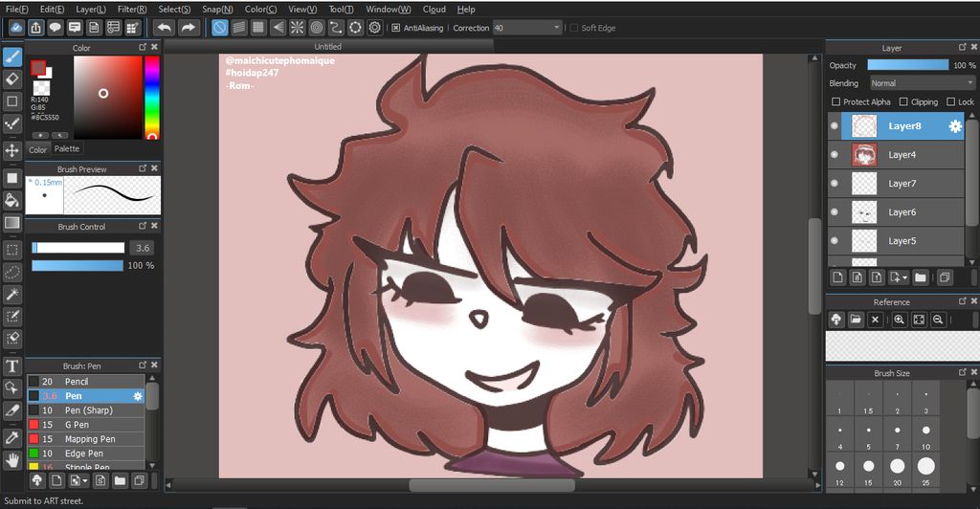980x509 pixels.
Task: Open snap settings gear icon
Action: (x=374, y=28)
